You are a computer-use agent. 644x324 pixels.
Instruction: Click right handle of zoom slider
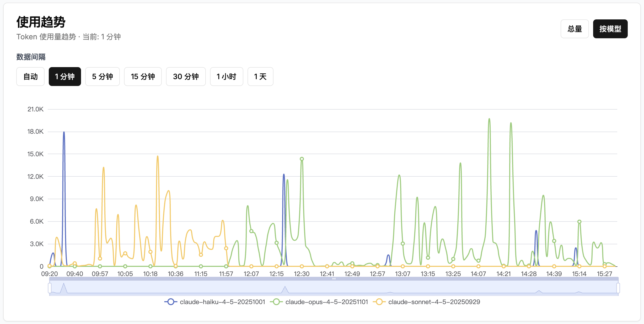[618, 288]
